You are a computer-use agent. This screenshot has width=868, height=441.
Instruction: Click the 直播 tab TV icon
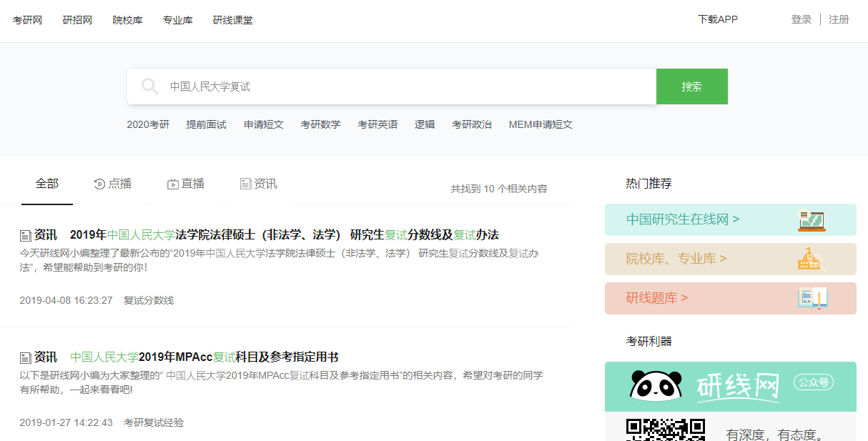click(x=173, y=184)
